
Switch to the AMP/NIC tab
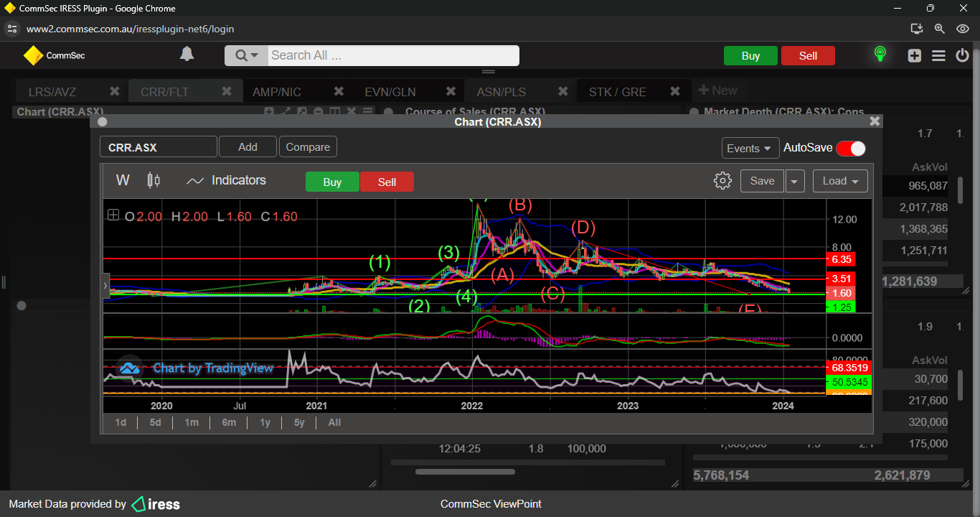click(x=277, y=92)
